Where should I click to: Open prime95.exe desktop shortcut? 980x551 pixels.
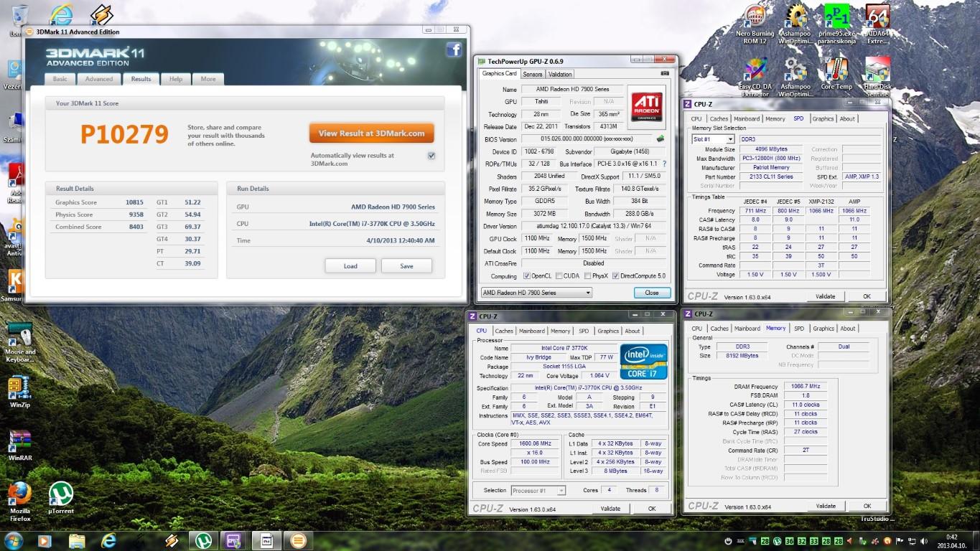(836, 24)
